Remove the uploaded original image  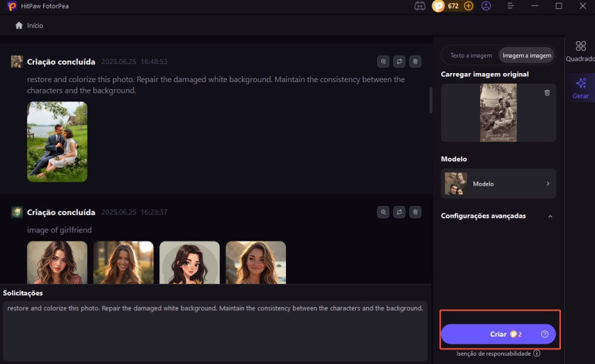tap(547, 93)
